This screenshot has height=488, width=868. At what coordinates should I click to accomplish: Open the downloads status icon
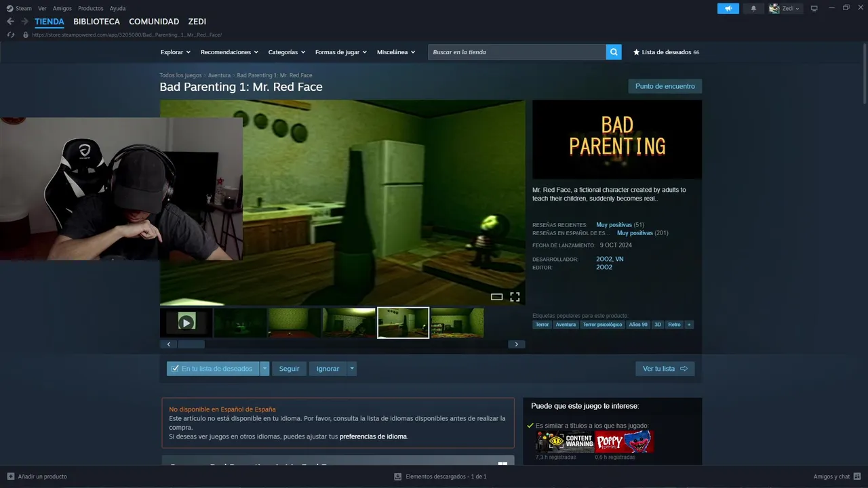point(398,476)
